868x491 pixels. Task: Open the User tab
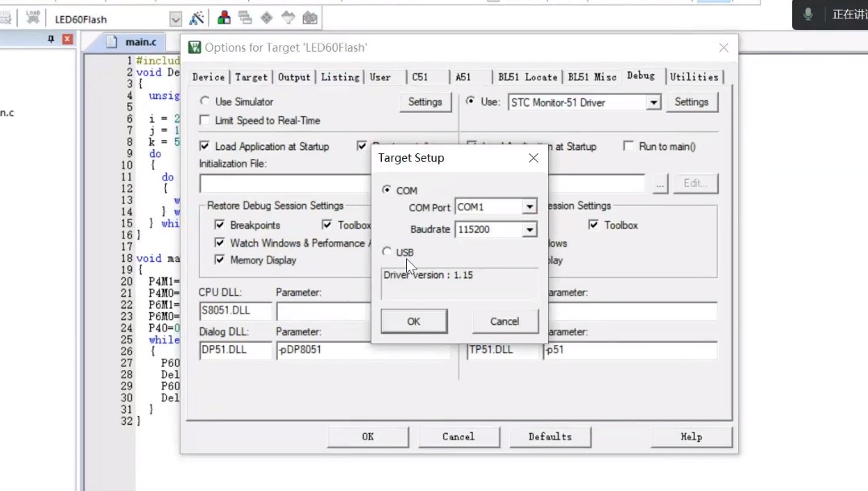(380, 77)
